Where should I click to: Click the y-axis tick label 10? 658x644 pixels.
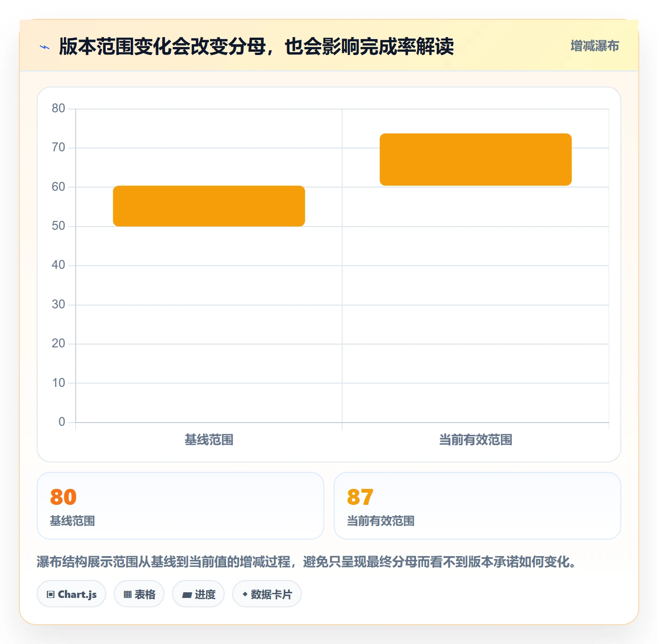[x=58, y=383]
